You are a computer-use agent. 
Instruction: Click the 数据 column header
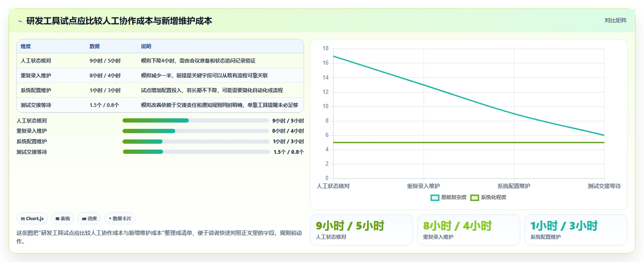pyautogui.click(x=95, y=46)
